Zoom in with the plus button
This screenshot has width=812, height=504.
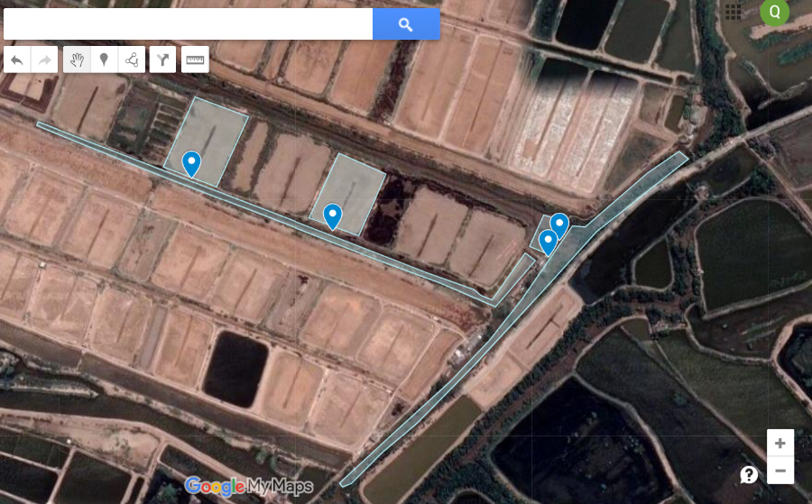780,443
